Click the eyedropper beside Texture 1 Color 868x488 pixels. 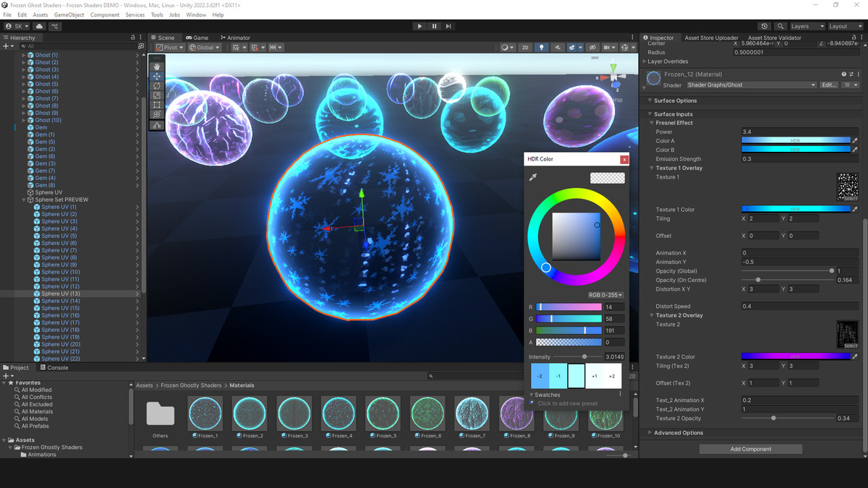855,210
